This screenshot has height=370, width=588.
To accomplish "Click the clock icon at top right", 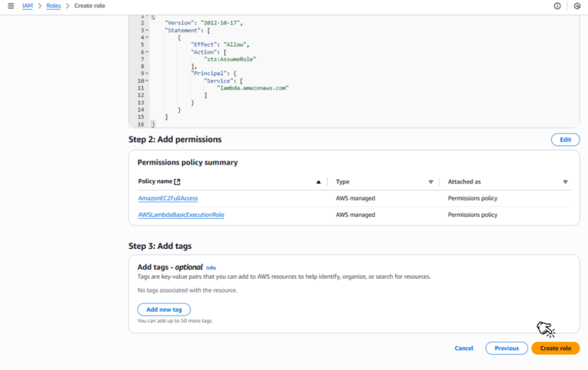I will click(577, 6).
